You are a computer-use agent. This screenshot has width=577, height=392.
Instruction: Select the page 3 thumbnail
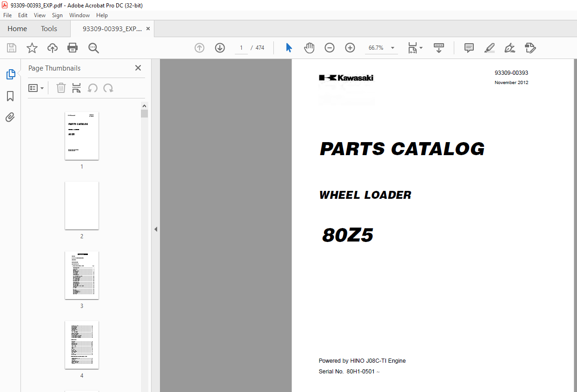tap(82, 275)
